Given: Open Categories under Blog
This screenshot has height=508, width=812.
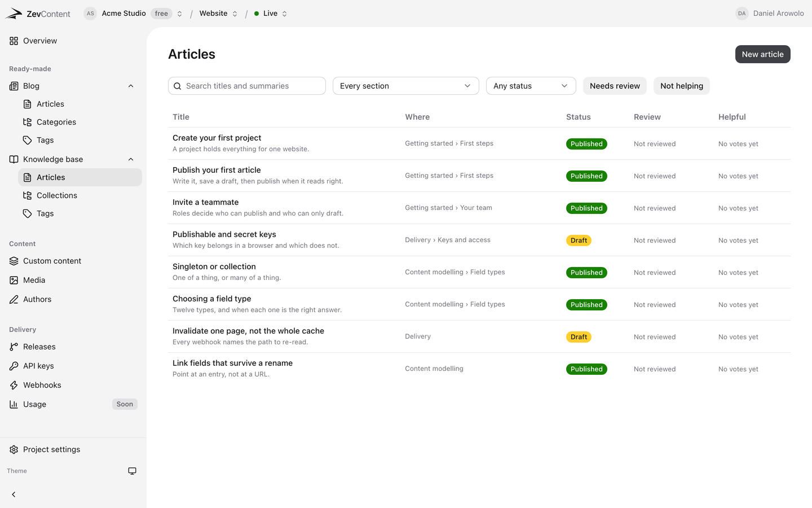Looking at the screenshot, I should click(80, 122).
